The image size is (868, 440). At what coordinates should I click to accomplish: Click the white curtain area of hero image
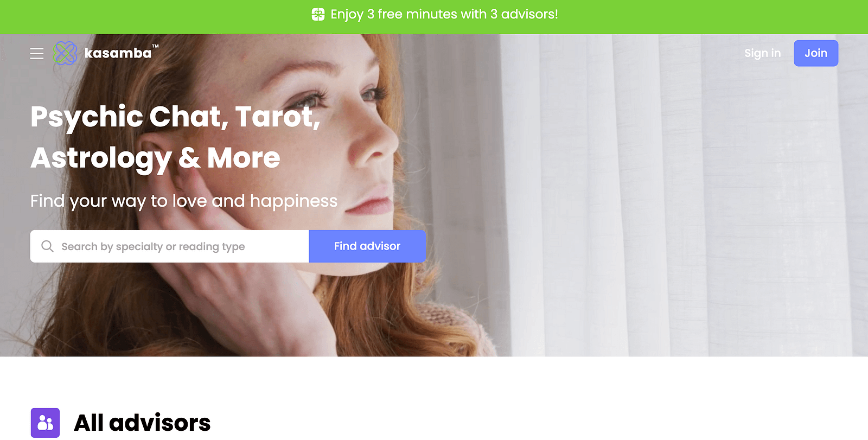tap(684, 217)
